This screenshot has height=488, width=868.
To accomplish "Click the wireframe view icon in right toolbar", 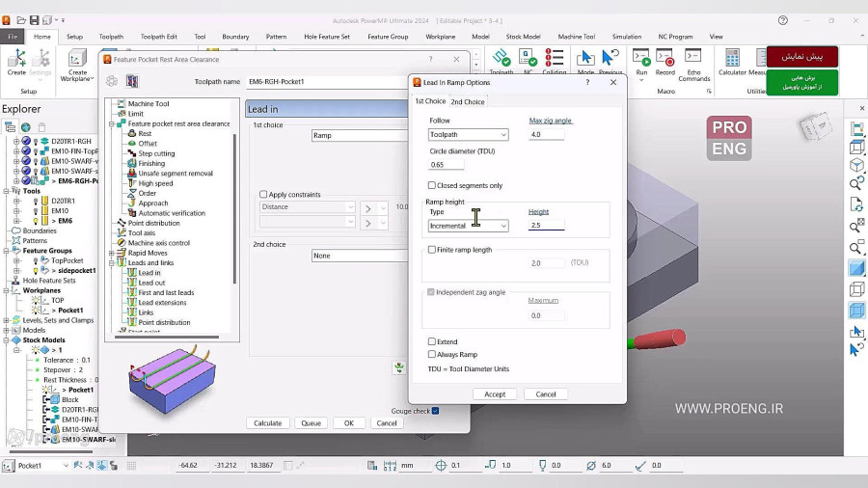I will coord(856,289).
